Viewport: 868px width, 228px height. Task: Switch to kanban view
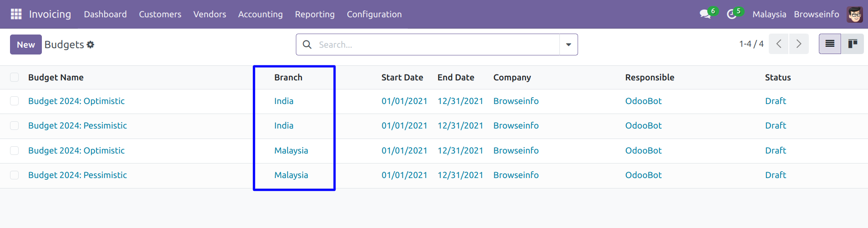coord(853,44)
